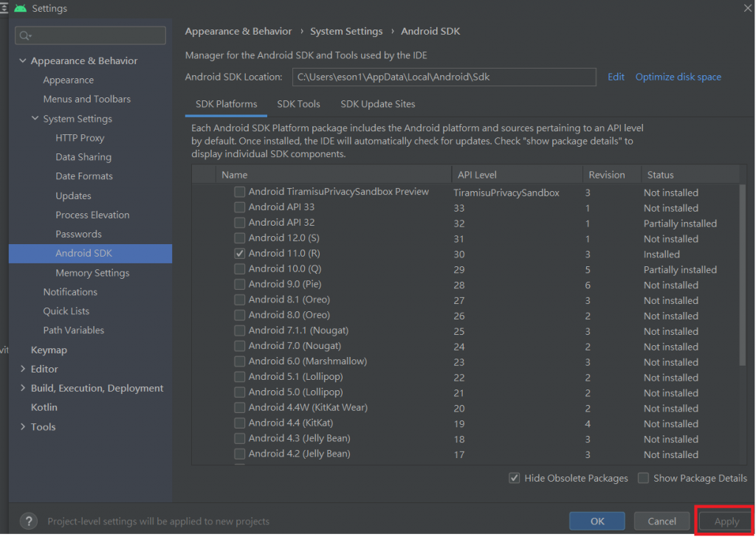Click the search magnifier icon
Screen dimensions: 756x537
pyautogui.click(x=25, y=35)
